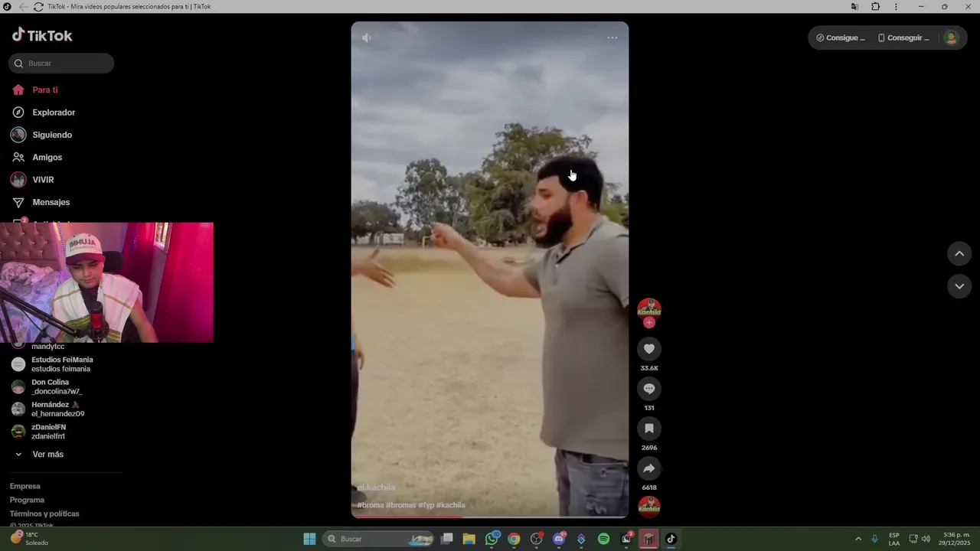980x551 pixels.
Task: Open profile avatar menu
Action: pos(951,37)
